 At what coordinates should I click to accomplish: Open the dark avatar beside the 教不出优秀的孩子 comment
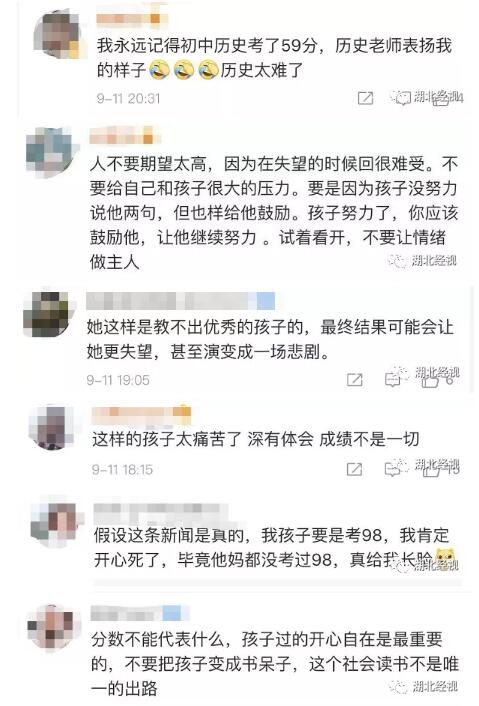46,314
